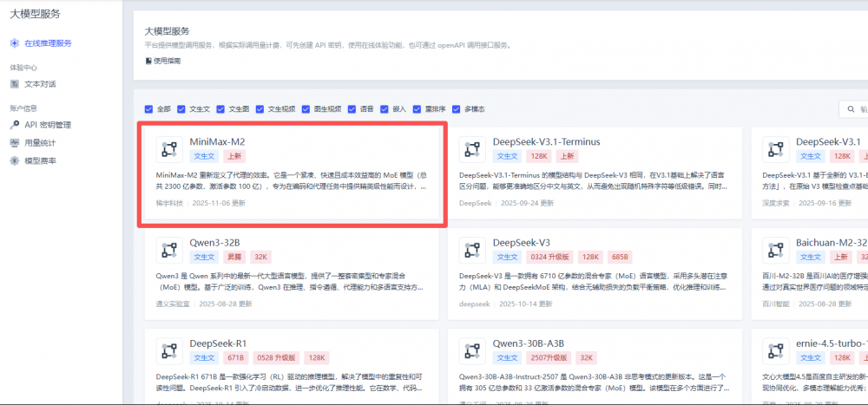Click the 128K tag on DeepSeek-V3.1-Terminus

[539, 157]
